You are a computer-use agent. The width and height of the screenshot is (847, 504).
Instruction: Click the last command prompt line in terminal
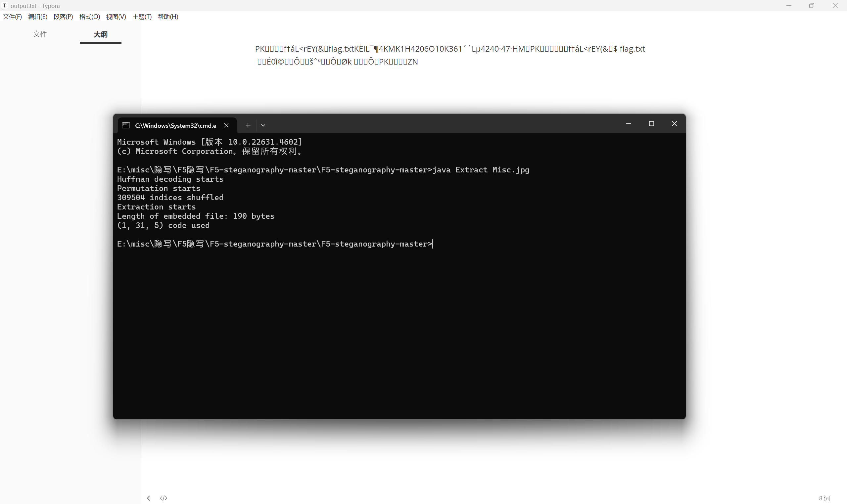click(x=274, y=244)
